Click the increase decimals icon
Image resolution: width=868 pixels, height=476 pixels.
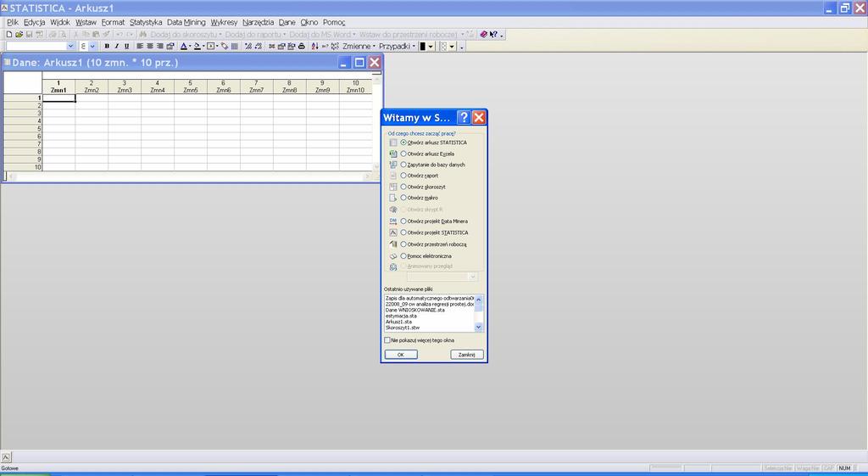(x=248, y=47)
